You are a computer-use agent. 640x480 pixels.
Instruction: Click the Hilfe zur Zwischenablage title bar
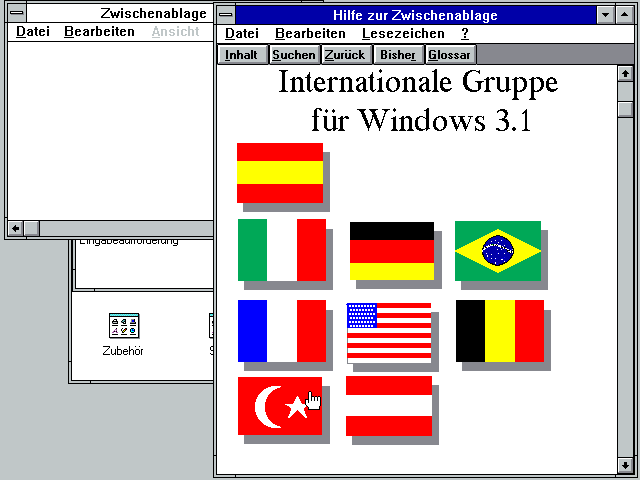[416, 15]
